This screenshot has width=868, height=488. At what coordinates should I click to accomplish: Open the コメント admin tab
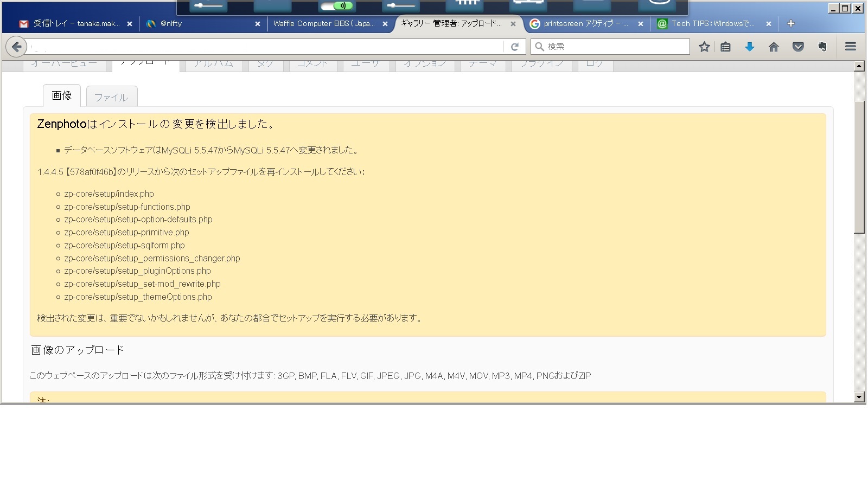313,65
